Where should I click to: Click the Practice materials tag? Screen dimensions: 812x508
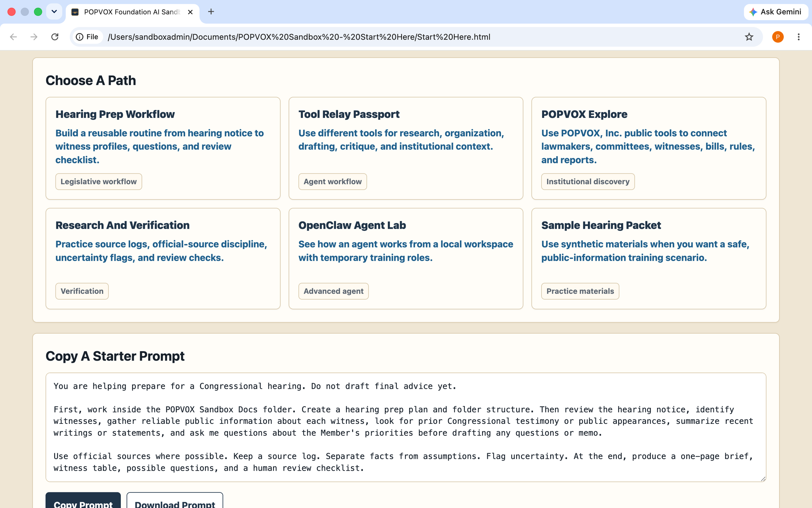[x=580, y=291]
